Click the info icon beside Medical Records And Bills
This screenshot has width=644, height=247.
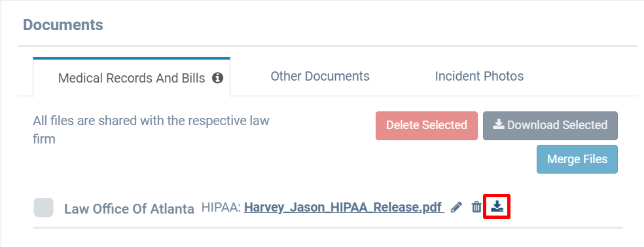point(218,78)
